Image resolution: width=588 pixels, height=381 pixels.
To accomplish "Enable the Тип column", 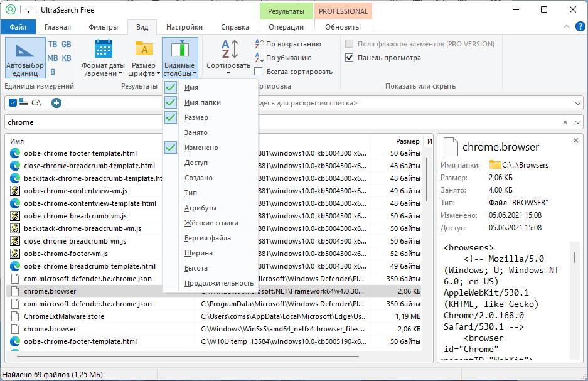I will coord(210,192).
